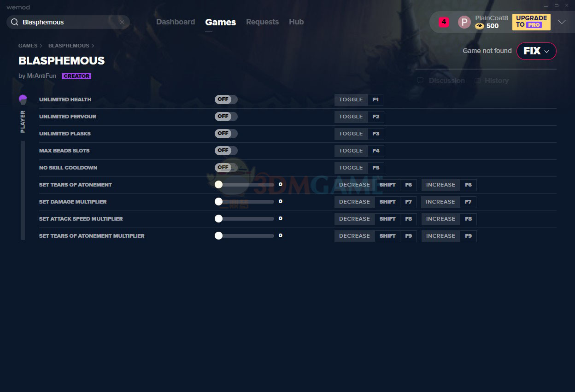Turn on Unlimited Fervour cheat

tap(226, 117)
